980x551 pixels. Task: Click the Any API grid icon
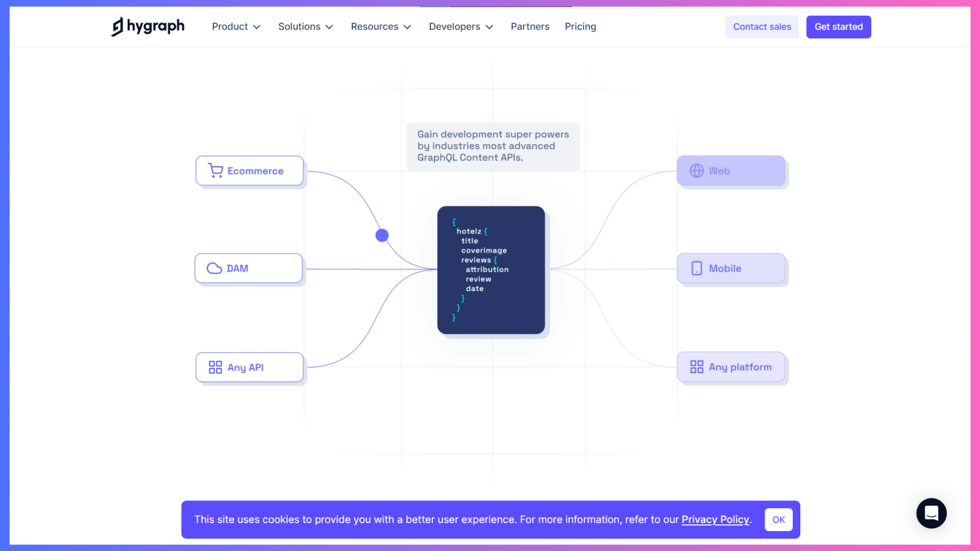pyautogui.click(x=215, y=367)
